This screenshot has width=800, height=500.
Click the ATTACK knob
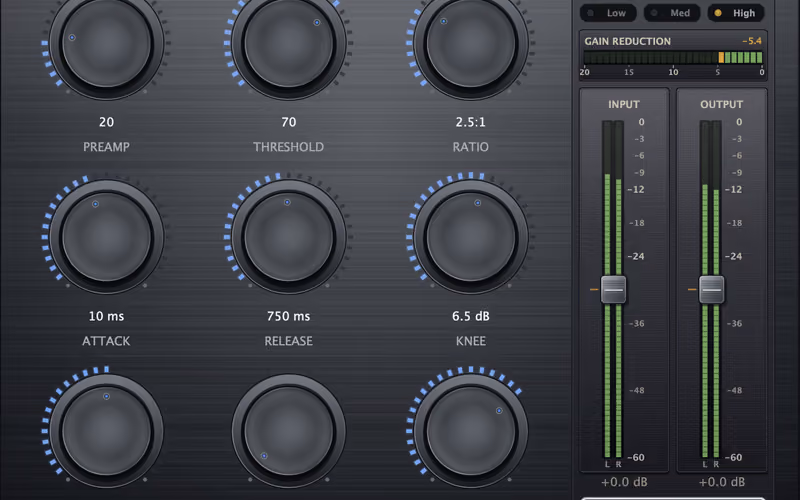[x=106, y=237]
